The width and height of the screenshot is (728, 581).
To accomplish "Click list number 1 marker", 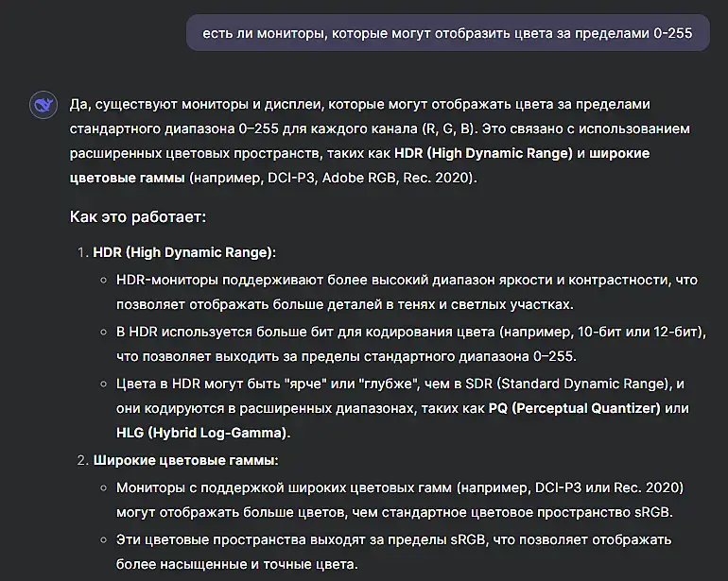I will tap(81, 253).
